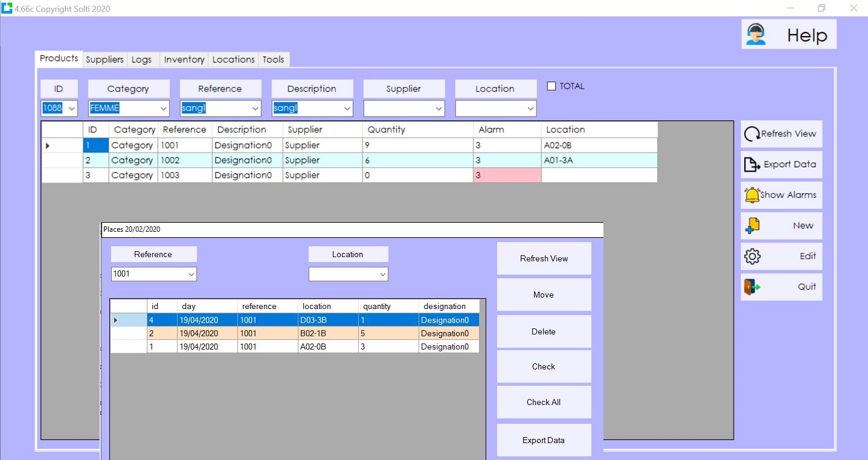Click the Refresh View circular arrow icon
The height and width of the screenshot is (460, 868).
751,133
